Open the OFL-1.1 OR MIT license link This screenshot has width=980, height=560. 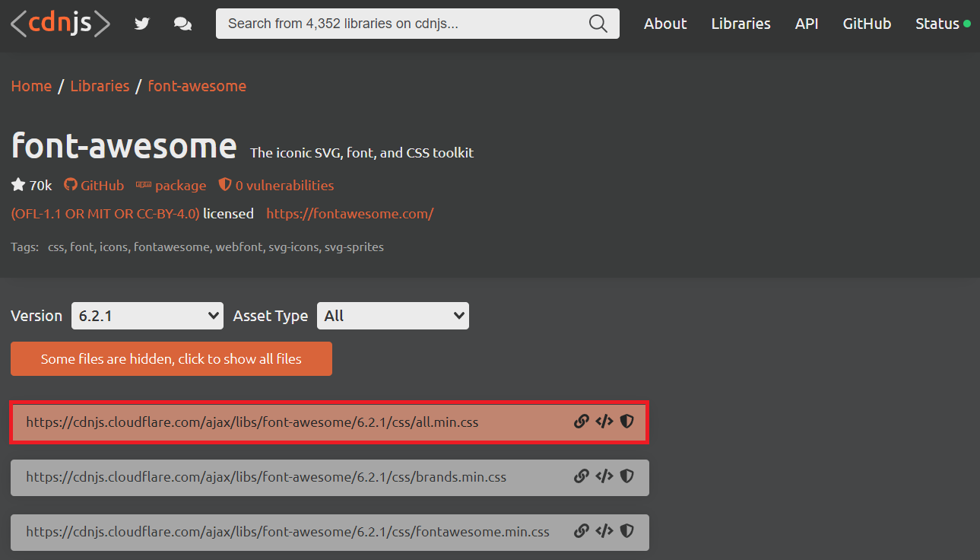(105, 214)
